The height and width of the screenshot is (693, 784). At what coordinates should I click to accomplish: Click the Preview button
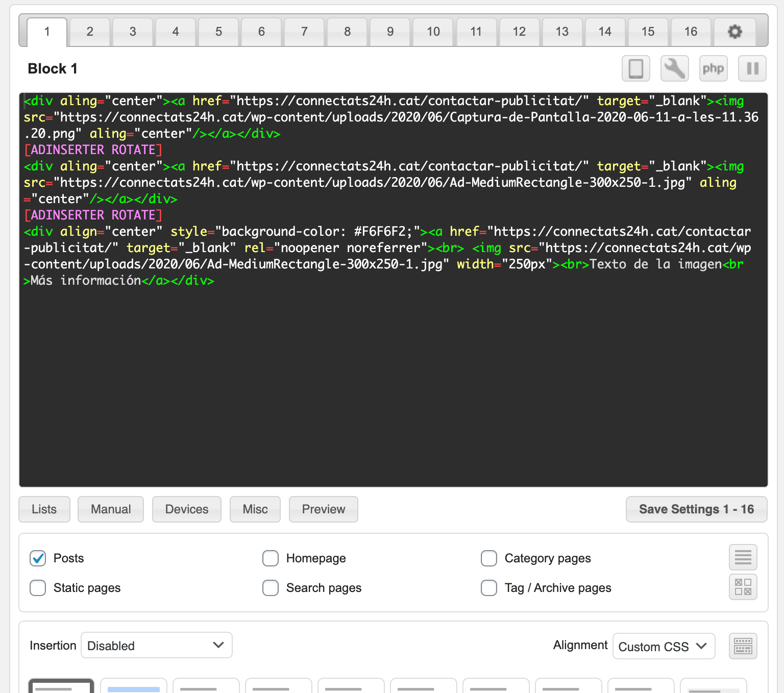(x=324, y=509)
